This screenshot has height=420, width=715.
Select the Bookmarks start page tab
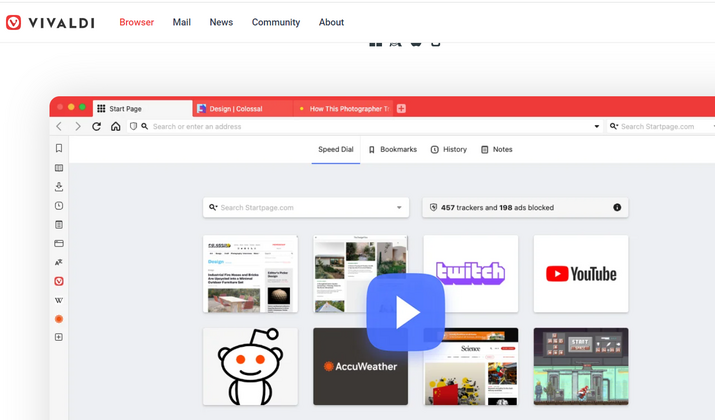tap(393, 150)
